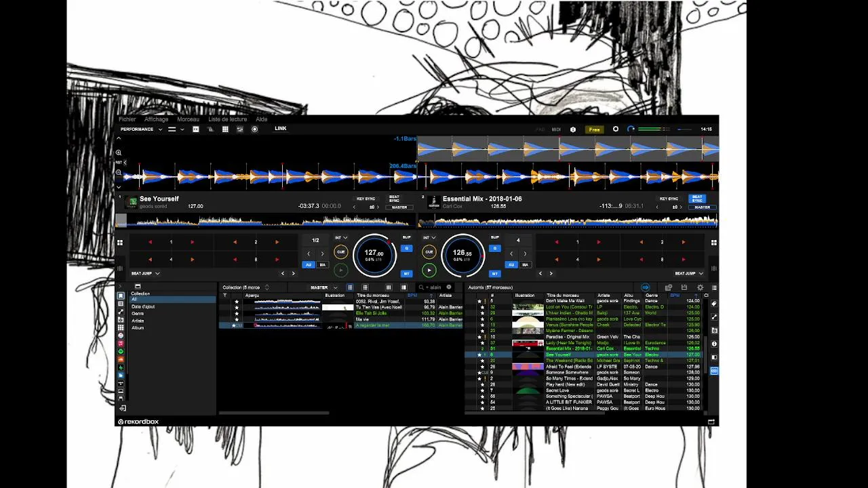Adjust the headphone level slider at top
The width and height of the screenshot is (868, 488).
pyautogui.click(x=684, y=129)
